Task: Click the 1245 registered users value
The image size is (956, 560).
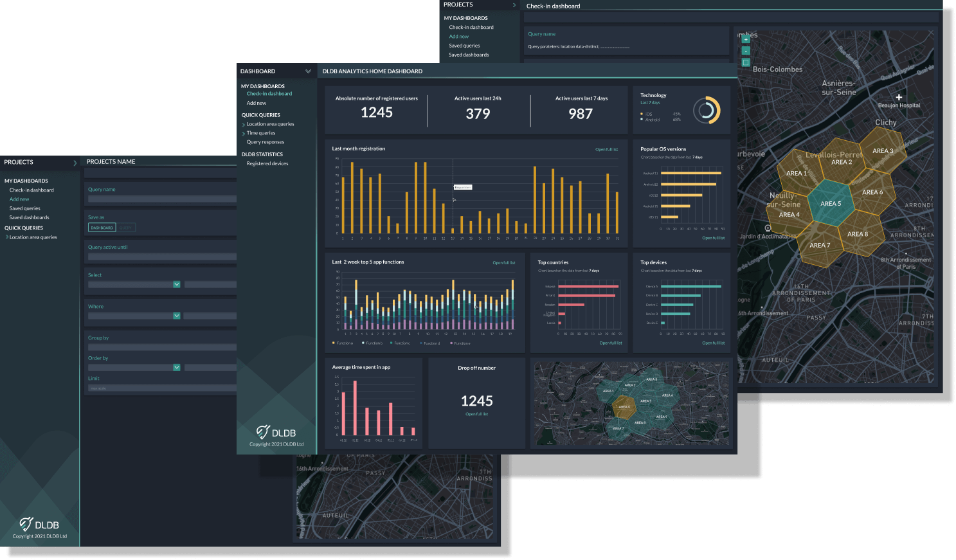Action: tap(377, 113)
